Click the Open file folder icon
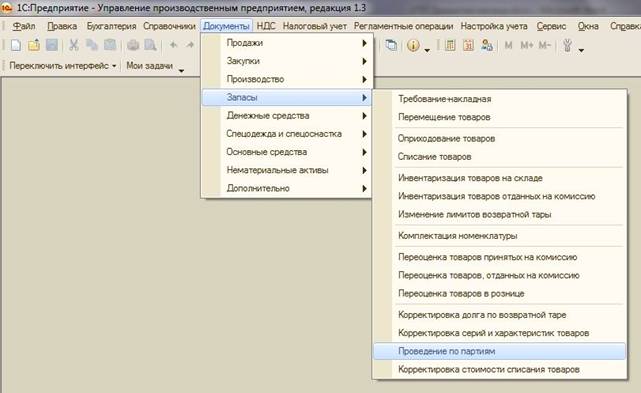641x393 pixels. click(34, 45)
